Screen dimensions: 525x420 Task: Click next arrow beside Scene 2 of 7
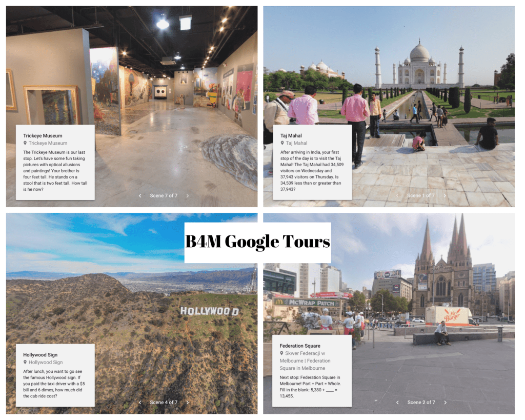(445, 403)
